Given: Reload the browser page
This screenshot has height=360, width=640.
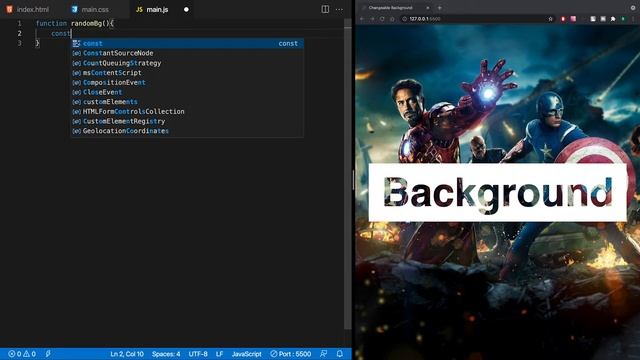Looking at the screenshot, I should (x=382, y=19).
